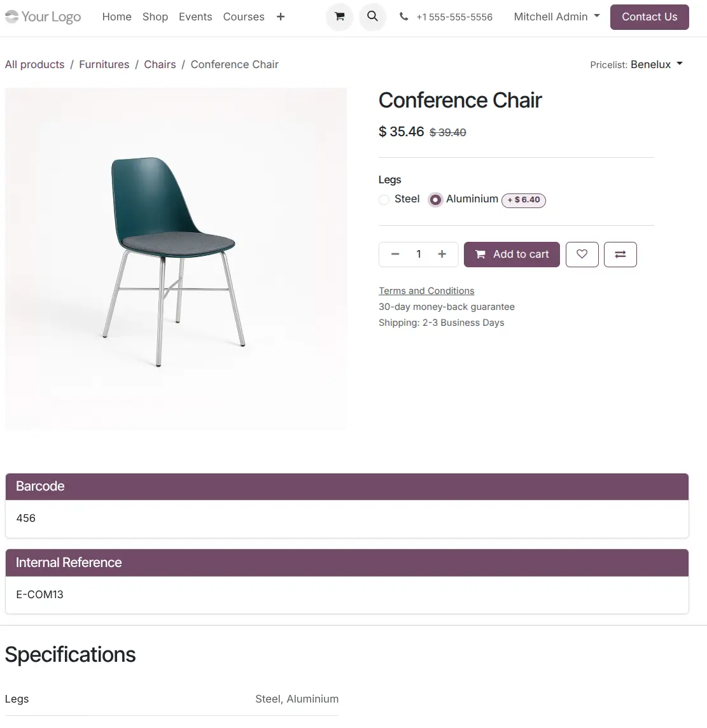The image size is (707, 728).
Task: Click the Contact Us button
Action: 649,17
